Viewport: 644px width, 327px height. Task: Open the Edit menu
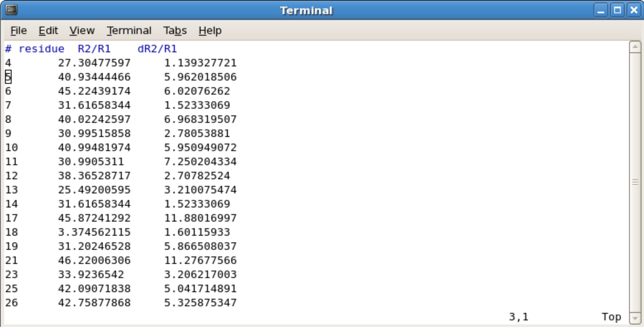pos(48,30)
